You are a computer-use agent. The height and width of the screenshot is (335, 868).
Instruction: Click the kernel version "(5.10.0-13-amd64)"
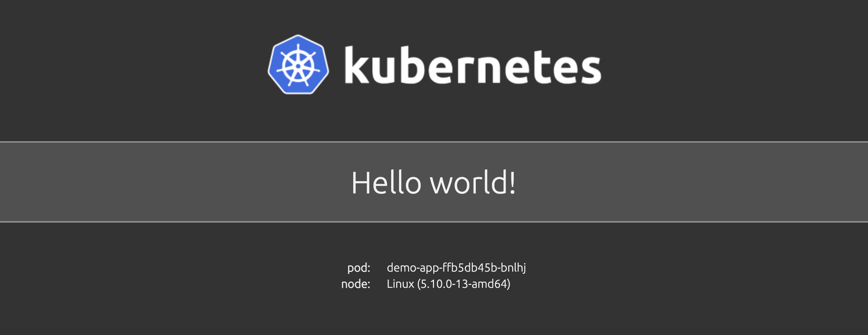coord(464,284)
